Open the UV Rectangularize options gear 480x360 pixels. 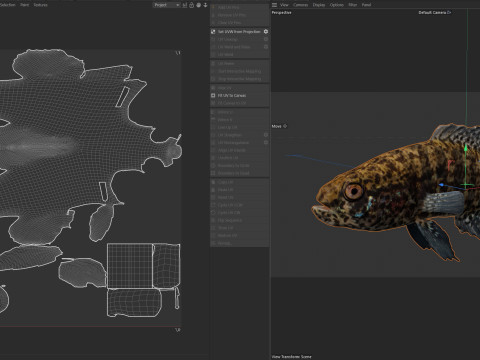coord(266,143)
